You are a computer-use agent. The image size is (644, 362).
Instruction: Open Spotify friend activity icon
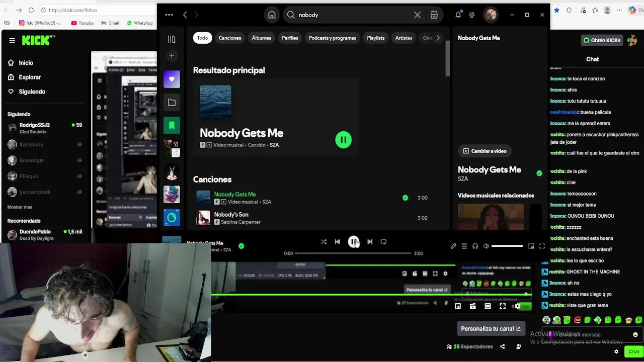click(x=471, y=15)
